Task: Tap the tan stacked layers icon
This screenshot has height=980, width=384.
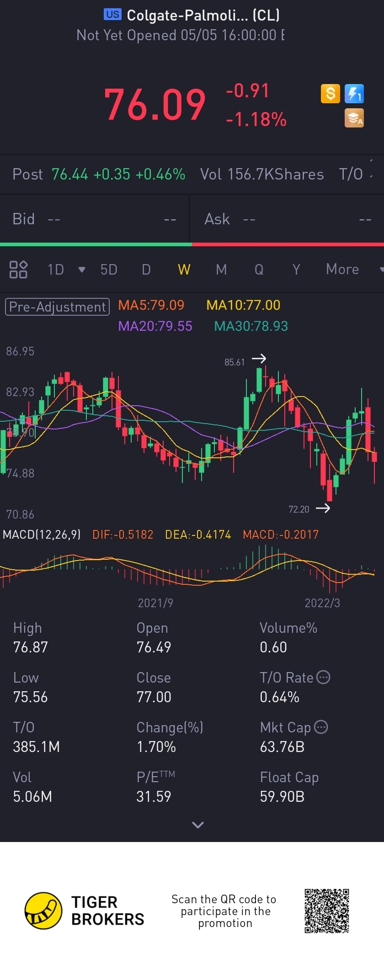Action: click(x=354, y=118)
